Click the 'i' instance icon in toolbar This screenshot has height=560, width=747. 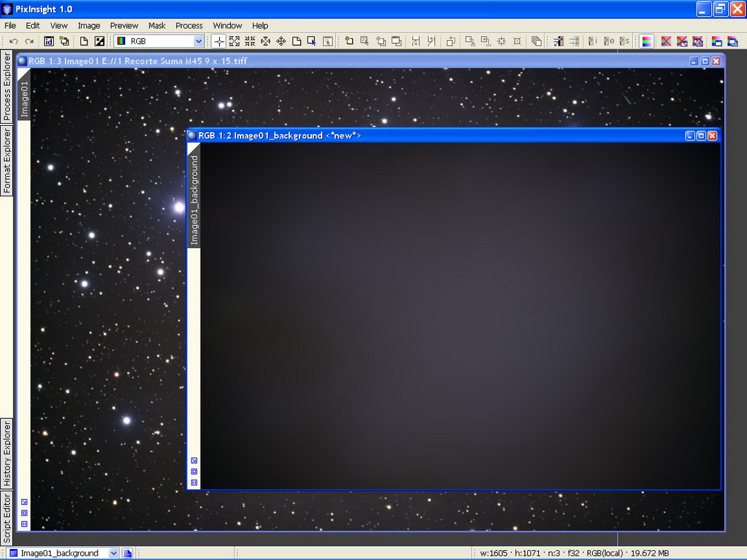point(593,41)
